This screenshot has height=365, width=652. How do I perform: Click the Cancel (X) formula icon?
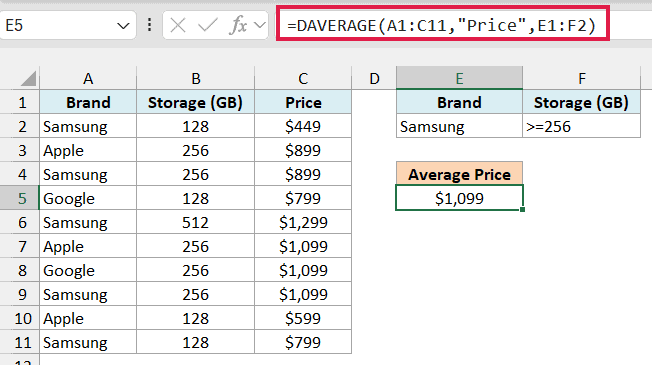pyautogui.click(x=178, y=25)
